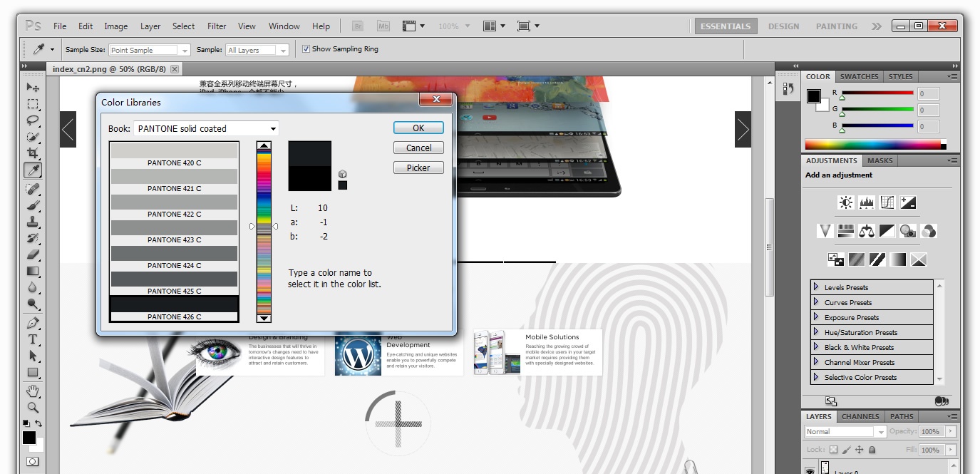The width and height of the screenshot is (980, 474).
Task: Expand Hue/Saturation Presets
Action: click(x=816, y=332)
